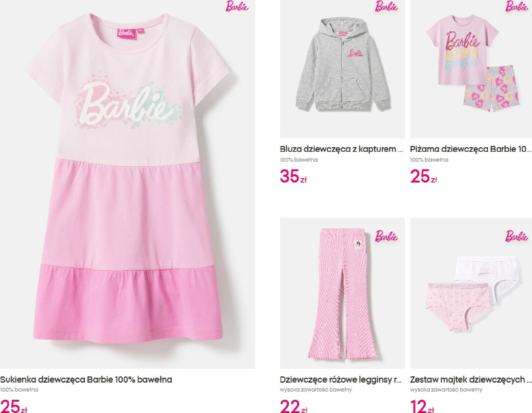
Task: Click '100% bawełna' under the dress title
Action: pyautogui.click(x=19, y=390)
